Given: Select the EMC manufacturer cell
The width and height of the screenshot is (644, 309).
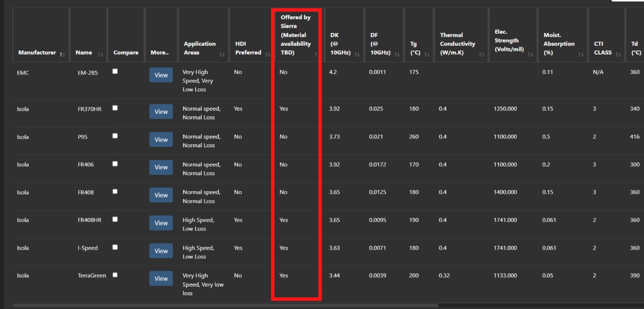Looking at the screenshot, I should [23, 72].
